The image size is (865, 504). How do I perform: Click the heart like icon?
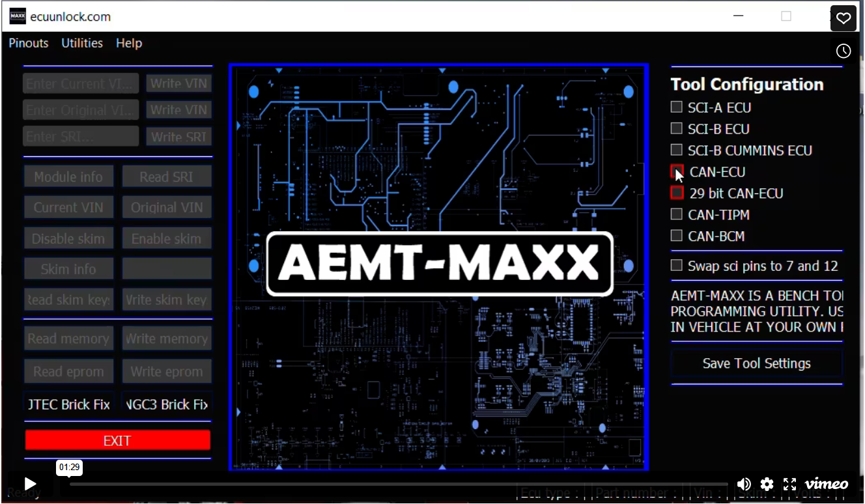coord(843,18)
